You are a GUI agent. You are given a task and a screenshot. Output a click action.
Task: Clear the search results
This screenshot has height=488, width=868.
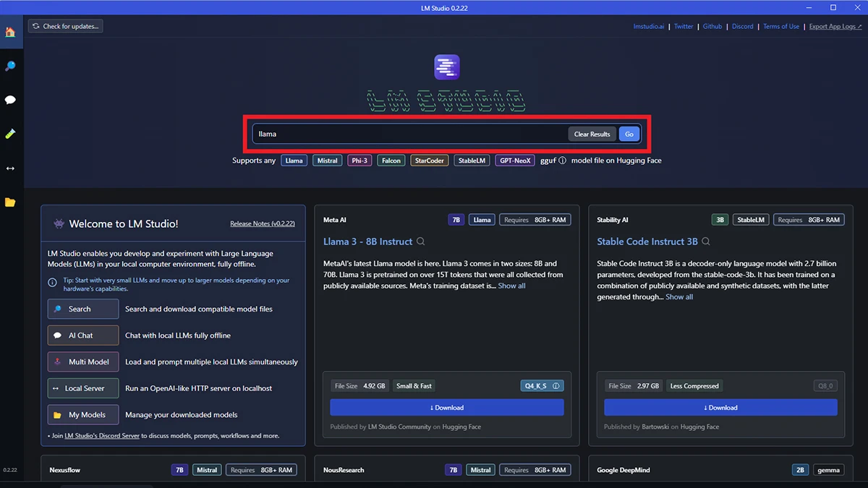pos(592,134)
